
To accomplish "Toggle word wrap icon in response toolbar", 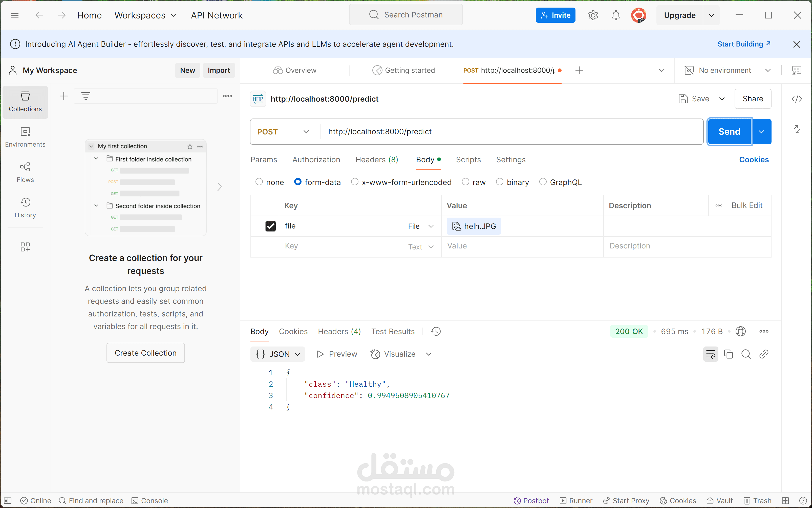I will click(x=711, y=354).
